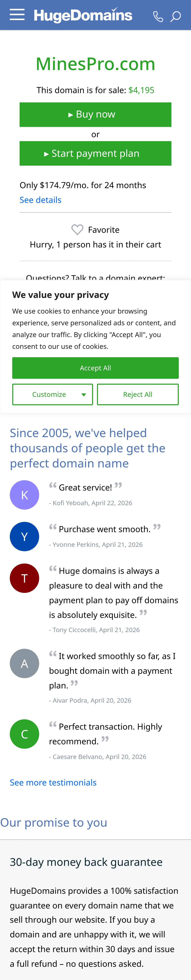Expand the Customize cookie dropdown
Screen dimensions: 191x980
[x=53, y=394]
